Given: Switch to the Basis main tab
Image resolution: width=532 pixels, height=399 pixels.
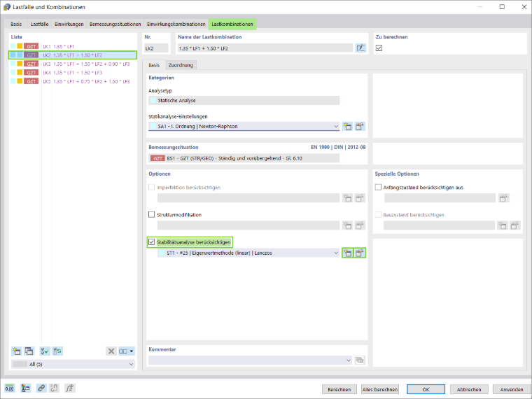Looking at the screenshot, I should click(16, 24).
